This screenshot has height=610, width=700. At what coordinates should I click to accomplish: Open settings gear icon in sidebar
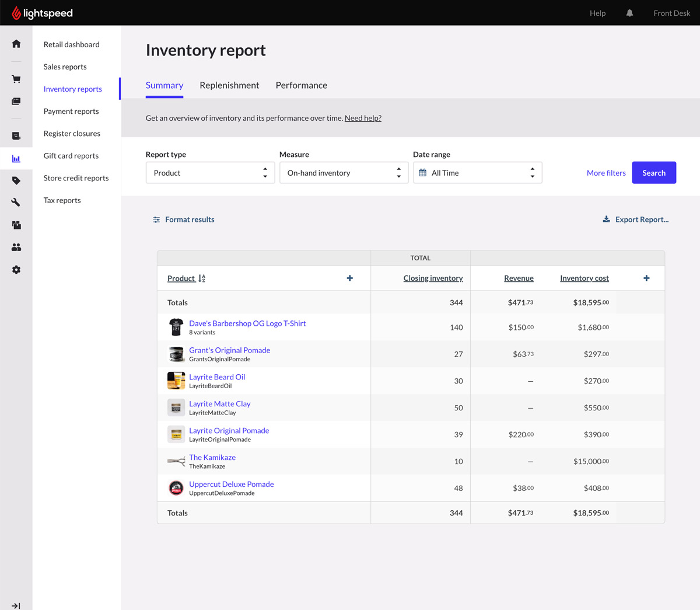[x=16, y=270]
